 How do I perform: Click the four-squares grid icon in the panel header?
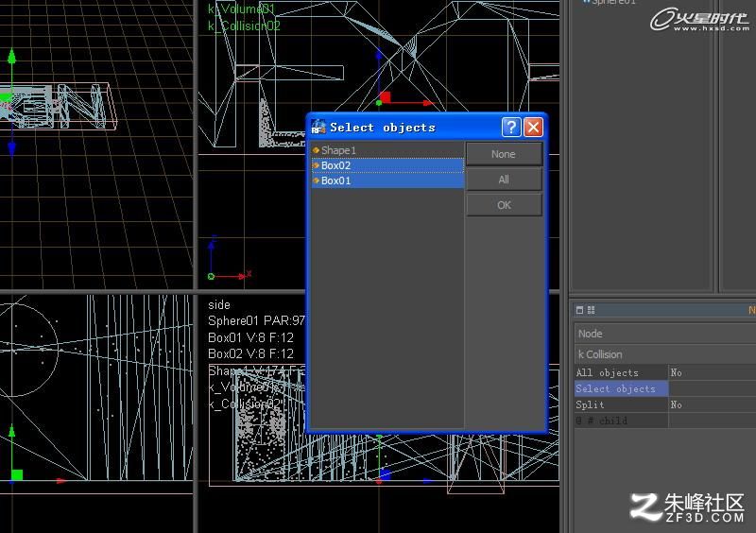592,310
